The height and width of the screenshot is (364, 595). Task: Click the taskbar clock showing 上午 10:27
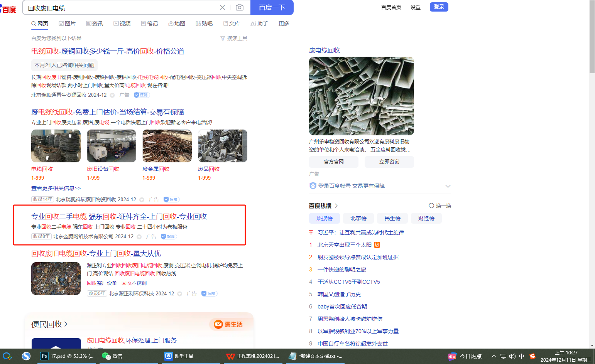pos(566,356)
